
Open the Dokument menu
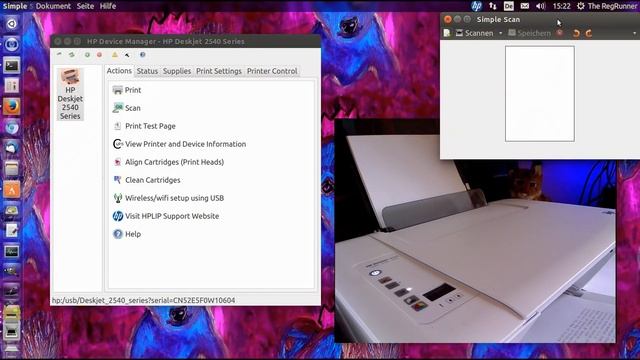(53, 6)
